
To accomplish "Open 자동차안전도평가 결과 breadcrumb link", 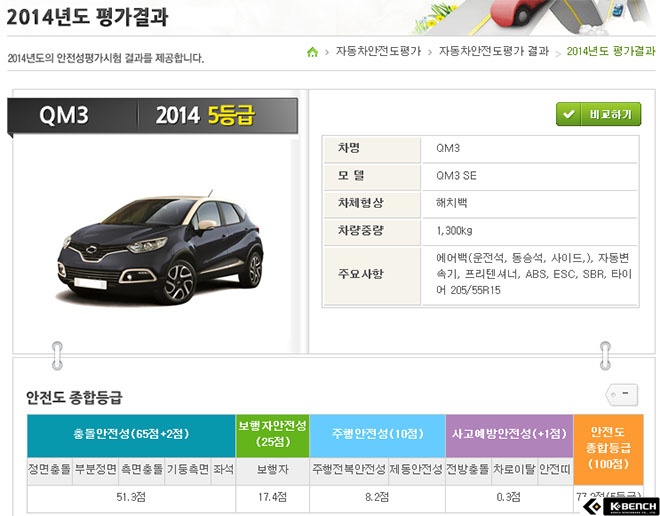I will pyautogui.click(x=494, y=51).
